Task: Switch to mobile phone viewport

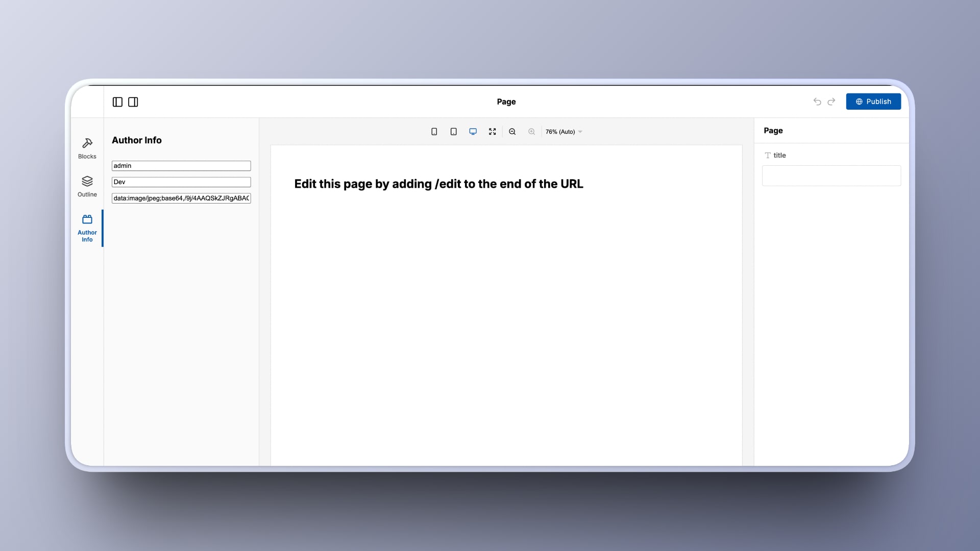Action: [434, 132]
